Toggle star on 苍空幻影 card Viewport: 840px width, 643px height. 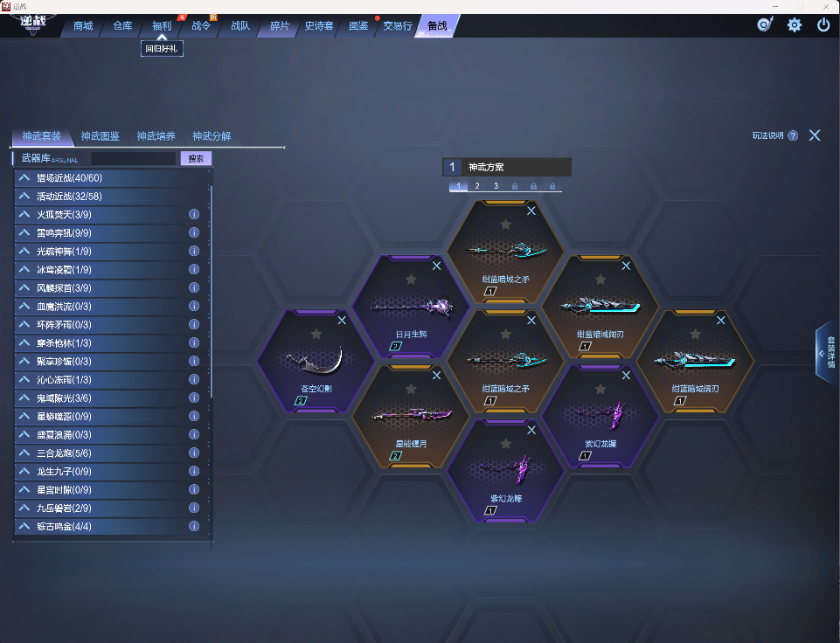316,334
